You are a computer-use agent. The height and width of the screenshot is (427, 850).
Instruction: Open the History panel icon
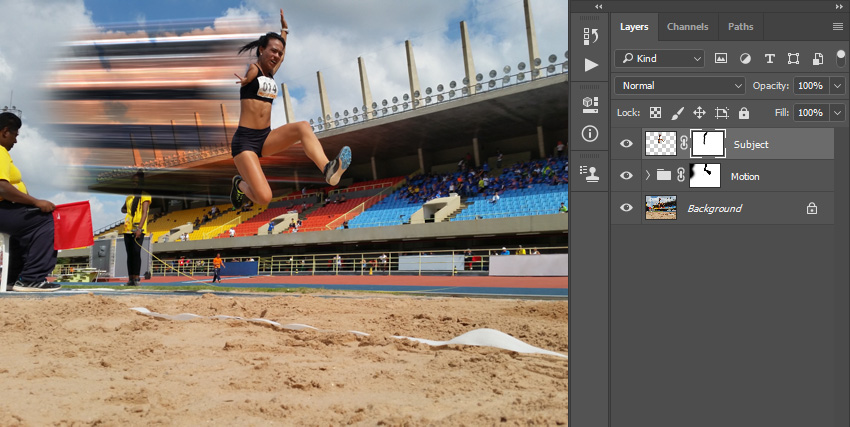coord(590,36)
